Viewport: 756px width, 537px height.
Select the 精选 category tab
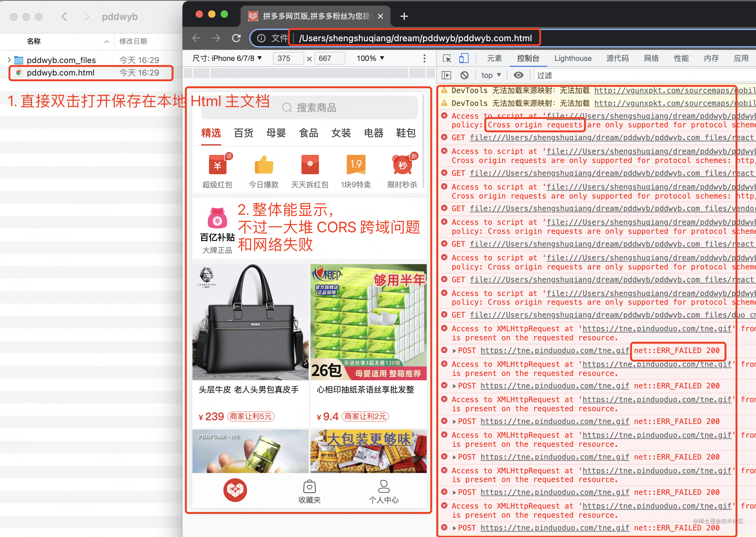click(x=211, y=133)
